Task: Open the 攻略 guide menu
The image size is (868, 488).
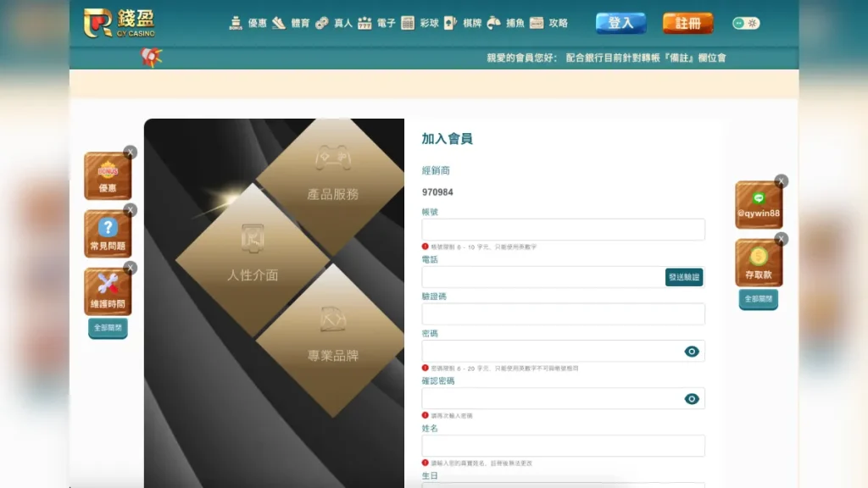Action: pyautogui.click(x=548, y=23)
